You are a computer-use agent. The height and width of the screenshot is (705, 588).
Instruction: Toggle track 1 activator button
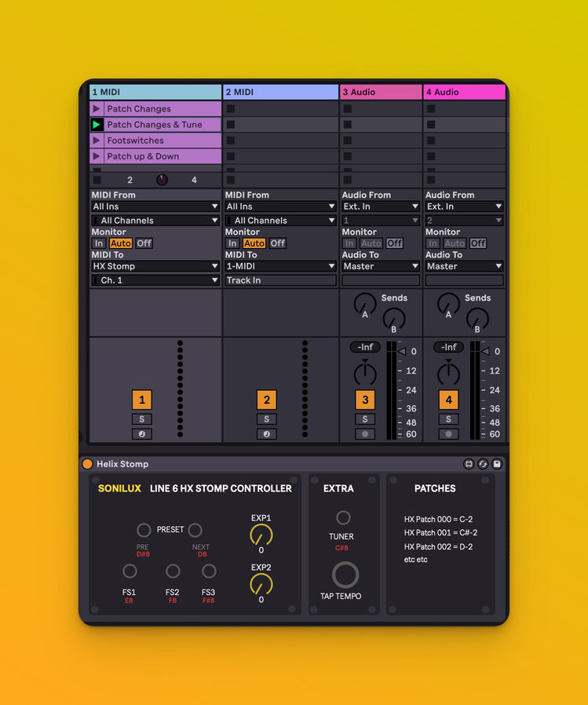click(x=141, y=400)
